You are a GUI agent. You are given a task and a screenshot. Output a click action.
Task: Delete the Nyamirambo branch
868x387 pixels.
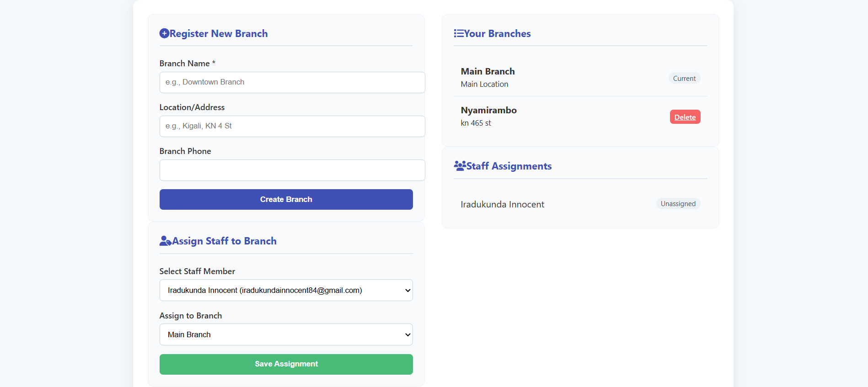click(685, 117)
